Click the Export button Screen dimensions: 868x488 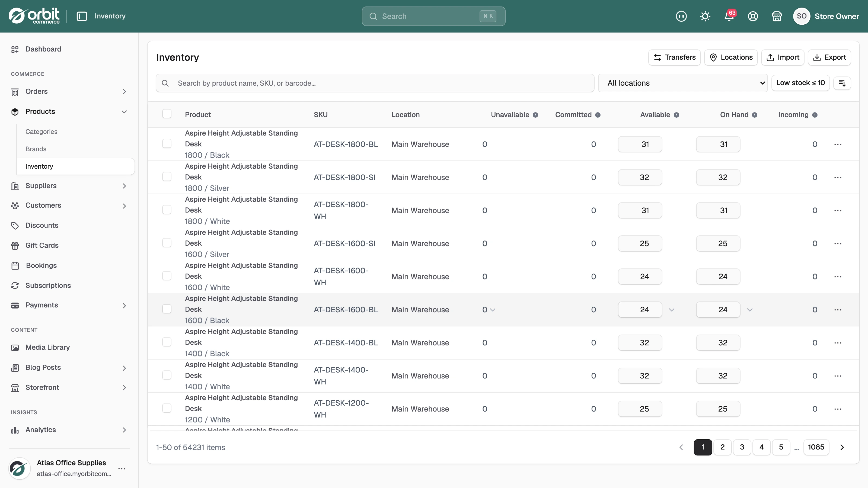pyautogui.click(x=829, y=57)
